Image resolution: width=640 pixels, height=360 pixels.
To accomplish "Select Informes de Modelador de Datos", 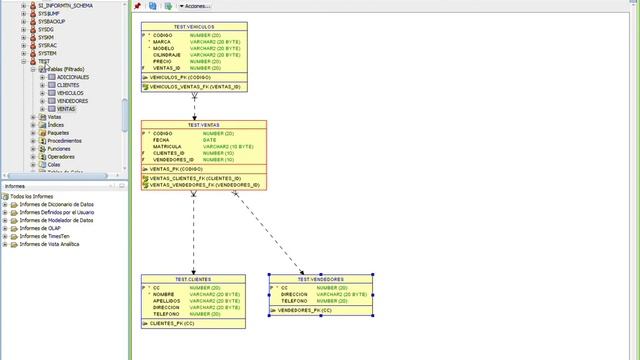I will coord(56,220).
